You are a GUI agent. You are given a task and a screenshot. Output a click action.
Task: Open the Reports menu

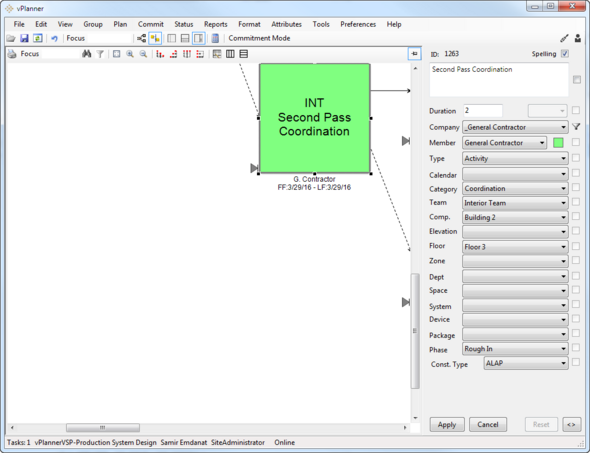tap(216, 24)
